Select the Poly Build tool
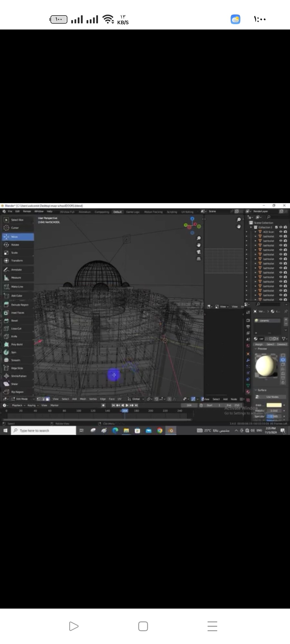 click(x=18, y=344)
